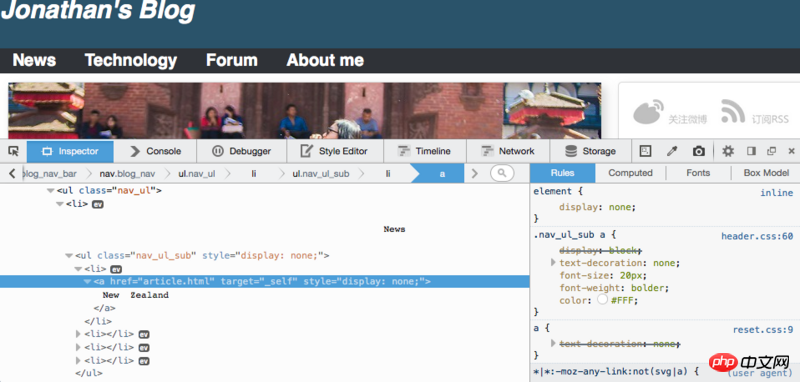Screen dimensions: 800x382
Task: Click ev badge of li under nav_ul_sub
Action: coord(116,269)
